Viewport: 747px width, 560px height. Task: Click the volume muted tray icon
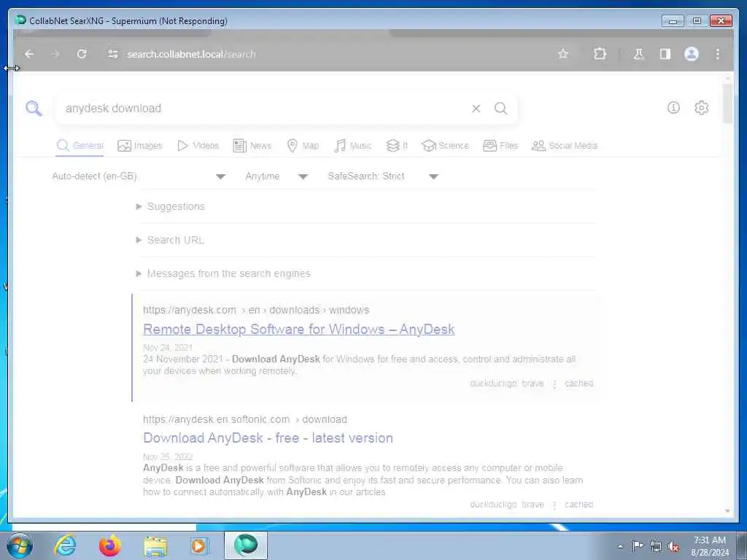673,546
